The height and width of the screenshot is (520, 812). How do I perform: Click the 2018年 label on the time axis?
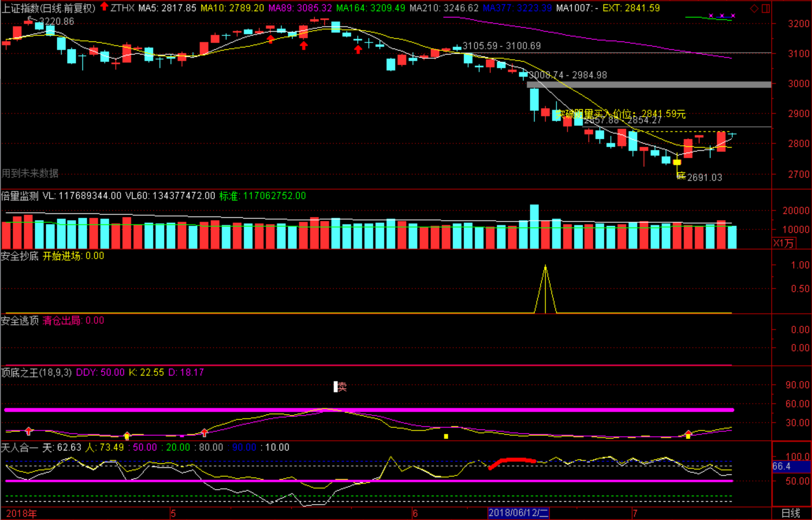[22, 513]
